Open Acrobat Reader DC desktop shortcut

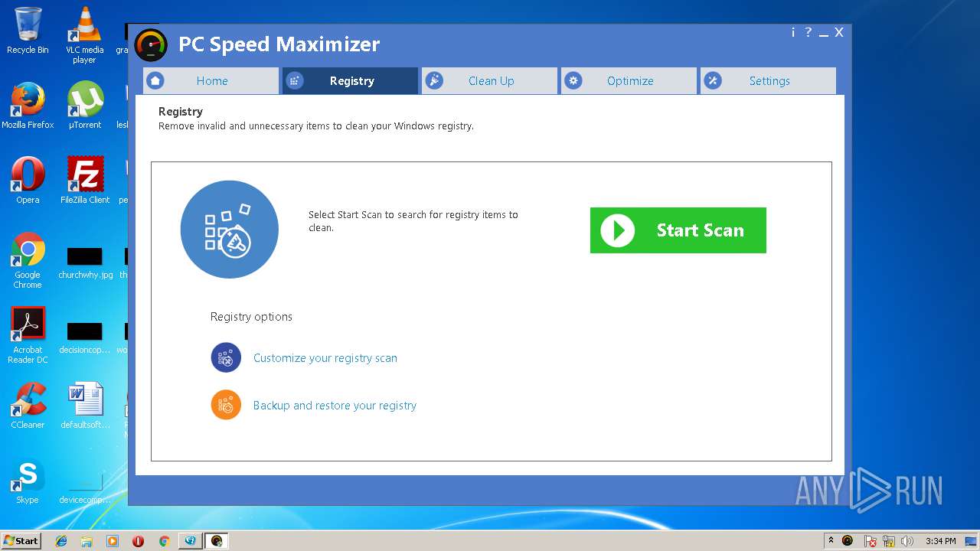tap(28, 335)
